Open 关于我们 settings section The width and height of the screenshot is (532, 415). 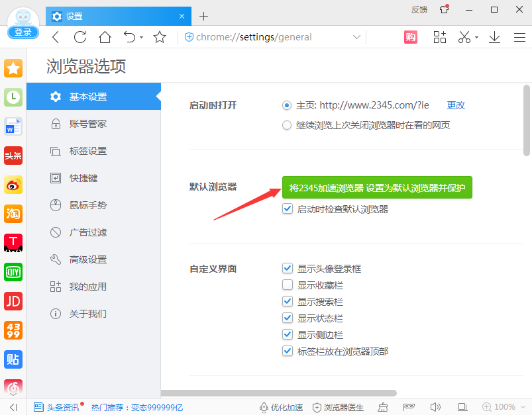pos(93,314)
